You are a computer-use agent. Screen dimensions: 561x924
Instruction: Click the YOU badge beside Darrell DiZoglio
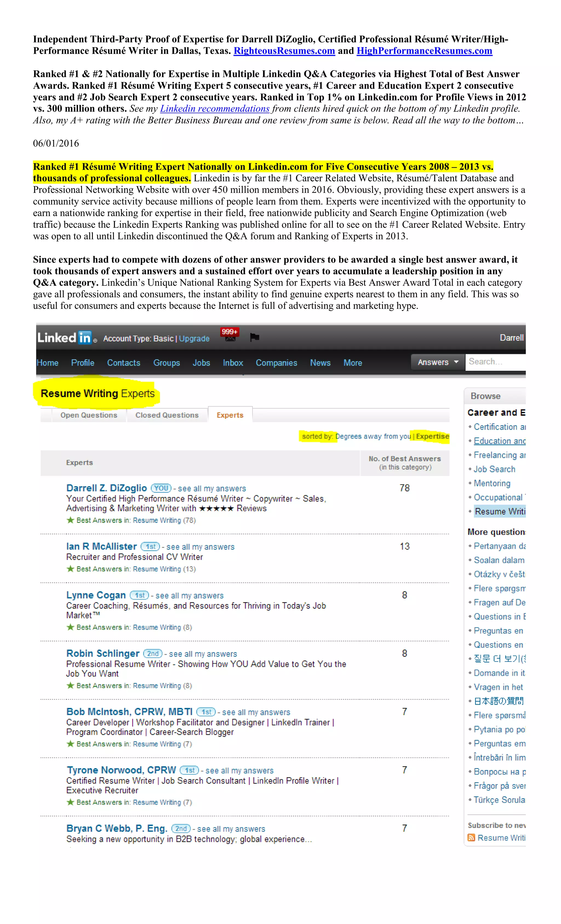[161, 488]
